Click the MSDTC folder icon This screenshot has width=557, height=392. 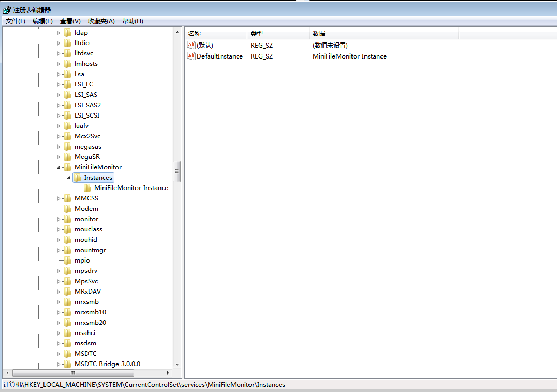[67, 354]
